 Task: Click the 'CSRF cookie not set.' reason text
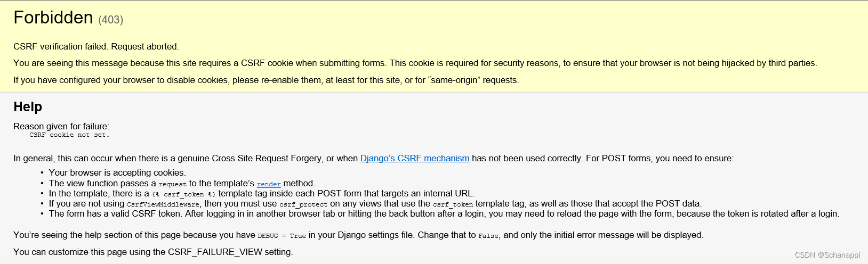click(x=69, y=135)
